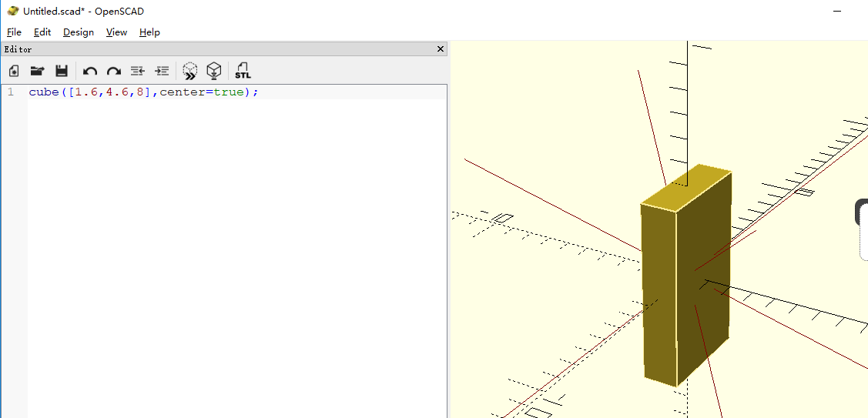The image size is (868, 418).
Task: Indent the selected code line
Action: 162,72
